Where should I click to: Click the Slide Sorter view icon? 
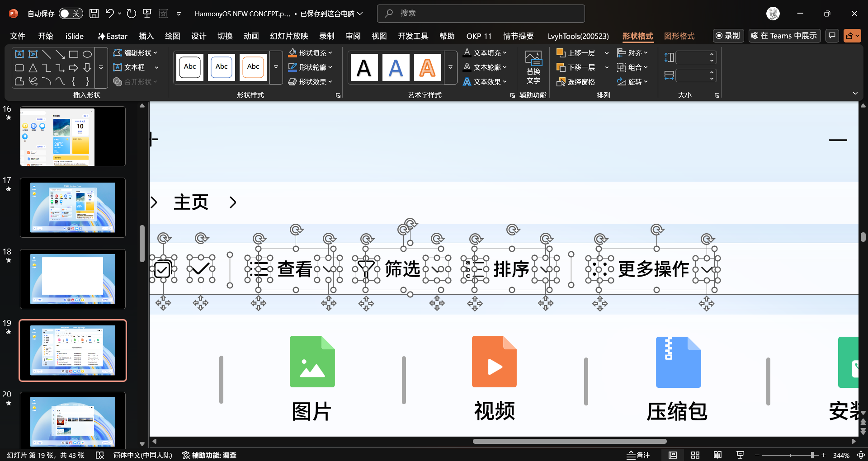coord(695,455)
